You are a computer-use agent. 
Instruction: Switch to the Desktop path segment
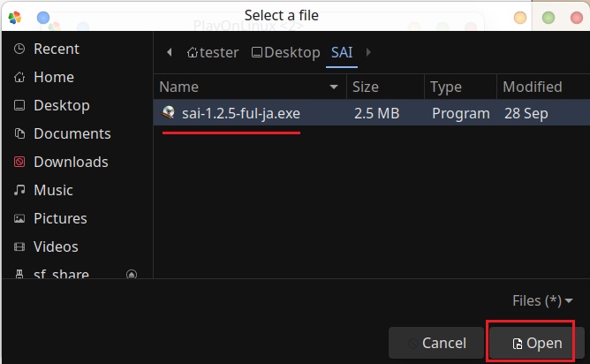click(x=285, y=53)
